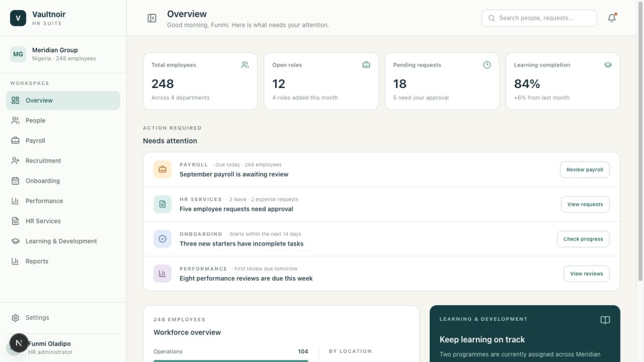
Task: Open Learning & Development section
Action: (63, 241)
